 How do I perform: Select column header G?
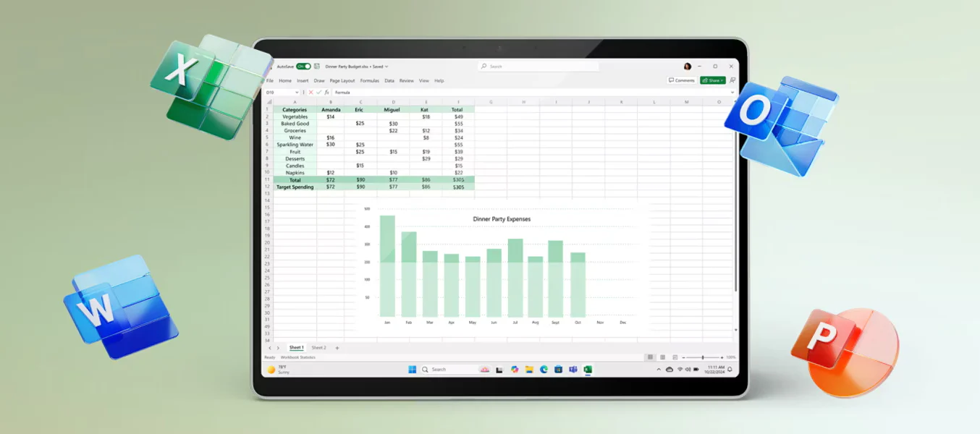(x=491, y=102)
